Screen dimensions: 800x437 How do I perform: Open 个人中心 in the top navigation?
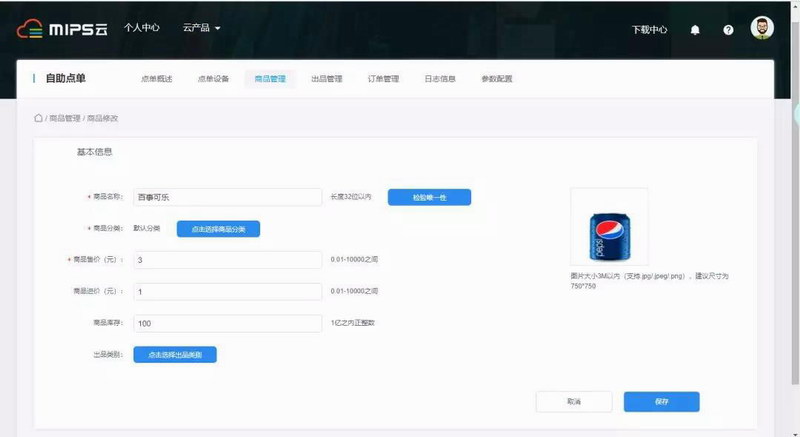pos(141,28)
